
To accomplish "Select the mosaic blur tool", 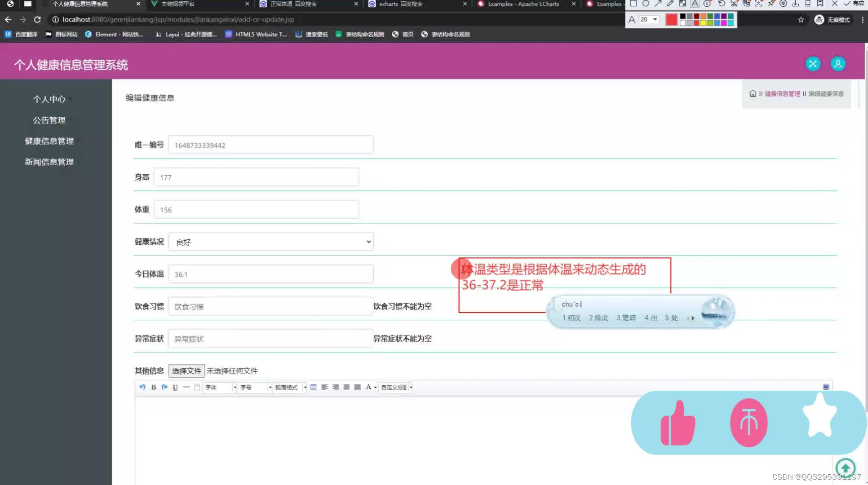I will pos(682,4).
